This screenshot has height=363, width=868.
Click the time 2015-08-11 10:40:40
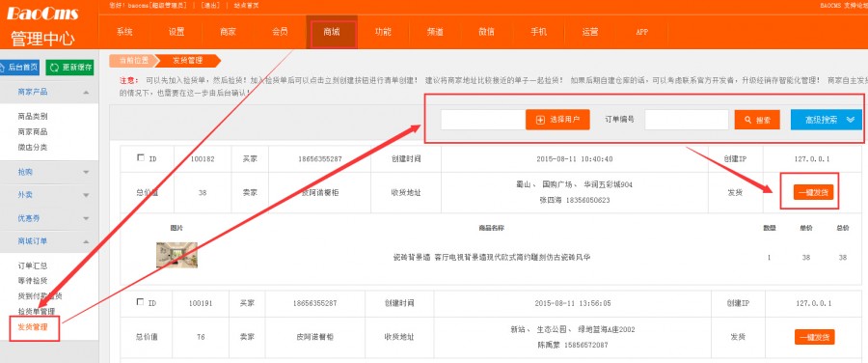click(x=575, y=159)
